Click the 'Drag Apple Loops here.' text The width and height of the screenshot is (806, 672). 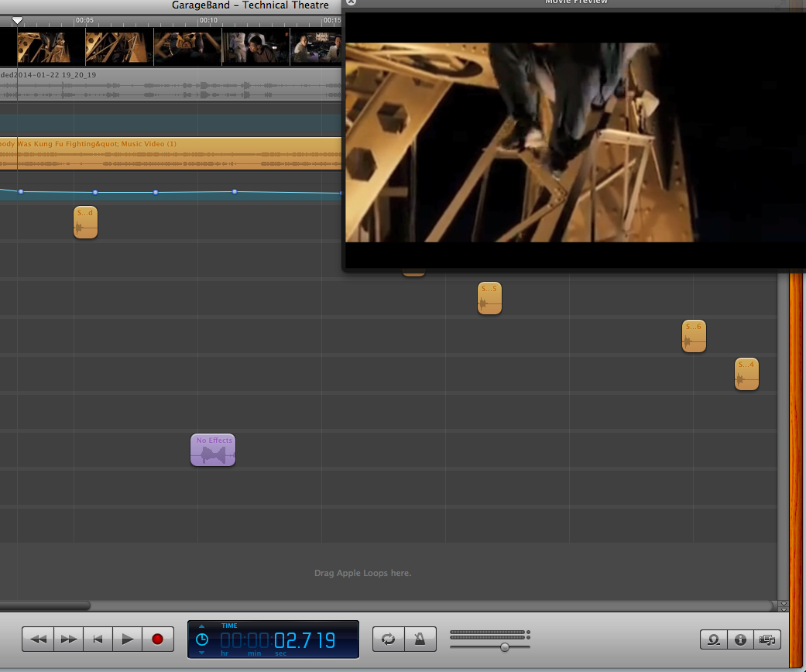(x=363, y=573)
